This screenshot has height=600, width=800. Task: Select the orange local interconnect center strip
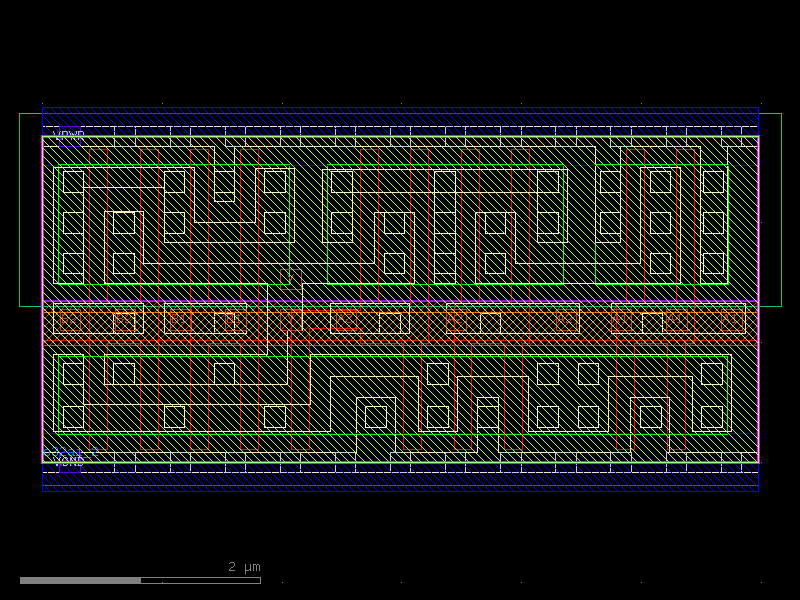(x=400, y=320)
